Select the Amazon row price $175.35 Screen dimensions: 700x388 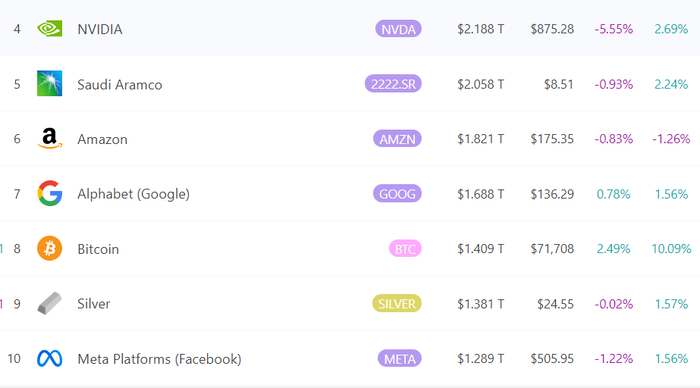click(x=552, y=139)
